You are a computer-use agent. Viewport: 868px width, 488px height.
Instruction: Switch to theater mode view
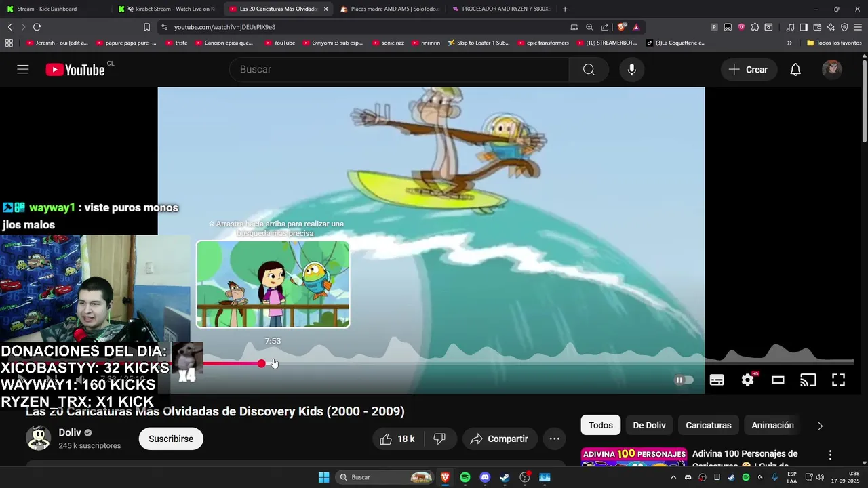point(778,380)
